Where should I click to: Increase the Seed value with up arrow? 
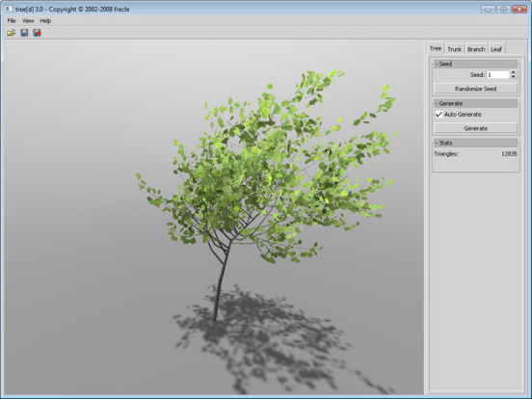(x=514, y=72)
